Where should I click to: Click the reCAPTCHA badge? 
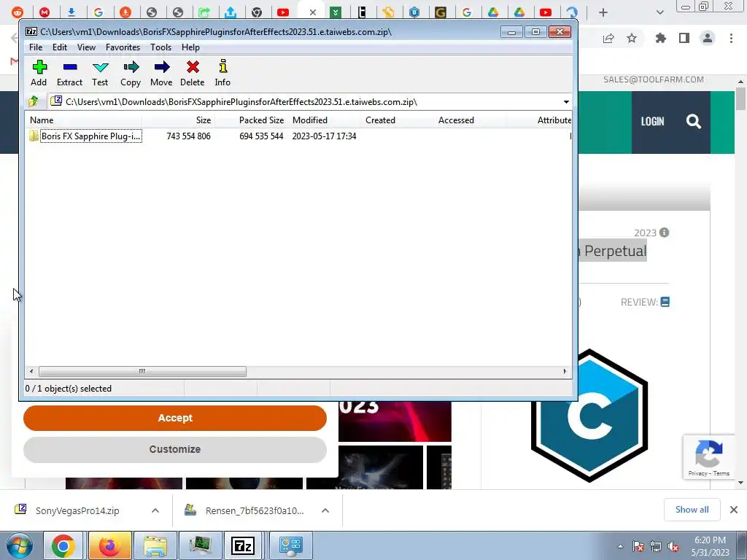pyautogui.click(x=709, y=457)
